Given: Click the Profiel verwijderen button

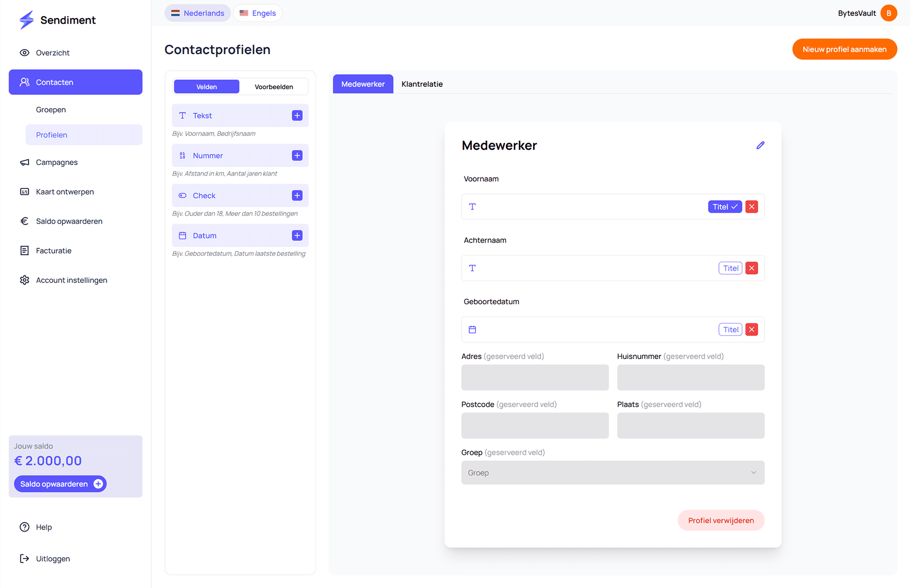Looking at the screenshot, I should tap(720, 520).
